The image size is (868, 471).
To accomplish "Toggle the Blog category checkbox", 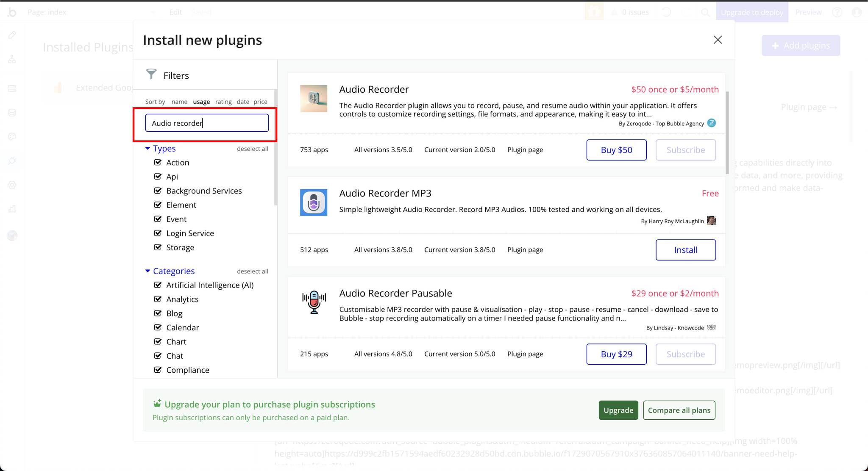I will (x=158, y=313).
